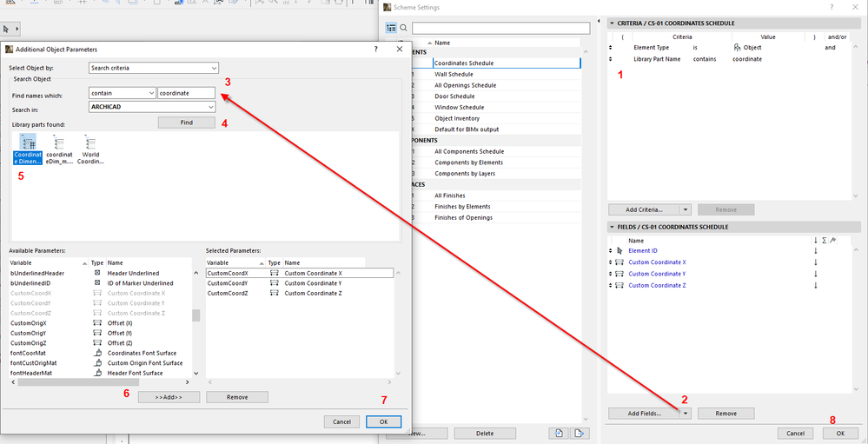Click the sort arrow for Custom Coordinate Z field
Image resolution: width=868 pixels, height=444 pixels.
[x=815, y=286]
